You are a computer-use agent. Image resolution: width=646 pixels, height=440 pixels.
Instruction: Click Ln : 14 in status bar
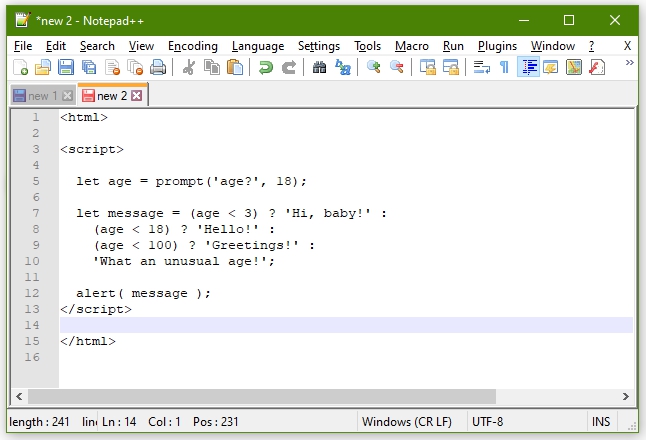[x=119, y=421]
